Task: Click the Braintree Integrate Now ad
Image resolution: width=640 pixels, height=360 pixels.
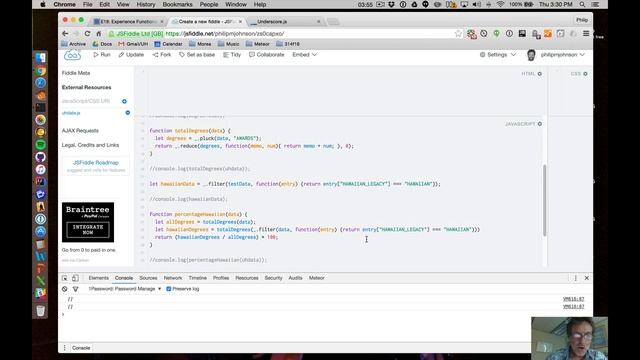Action: coord(88,222)
